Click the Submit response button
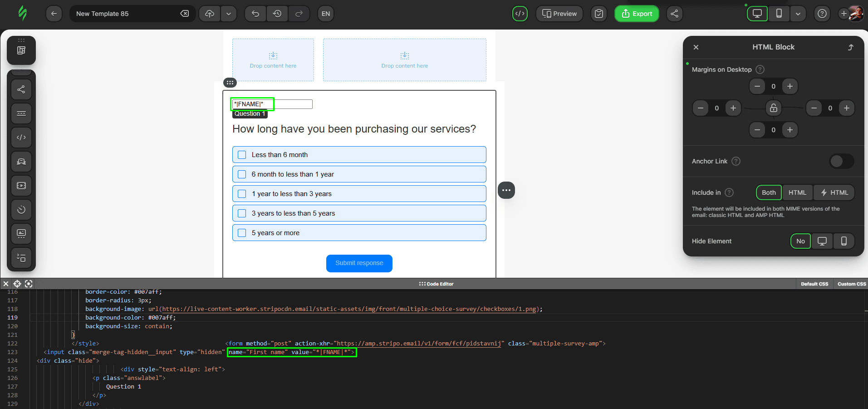Viewport: 868px width, 409px height. [359, 263]
